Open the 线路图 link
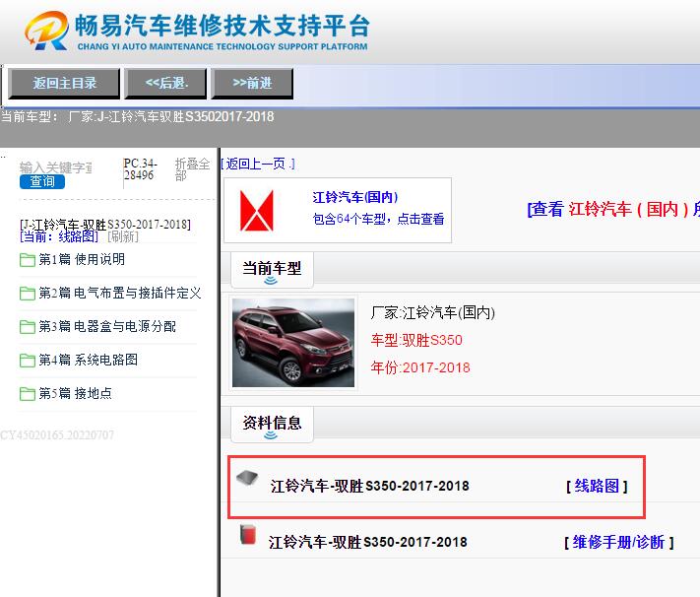Viewport: 700px width, 597px height. (x=597, y=486)
